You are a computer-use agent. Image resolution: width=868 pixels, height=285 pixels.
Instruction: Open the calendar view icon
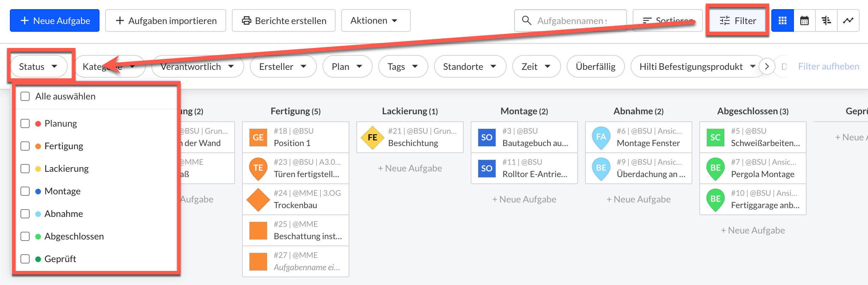coord(804,21)
